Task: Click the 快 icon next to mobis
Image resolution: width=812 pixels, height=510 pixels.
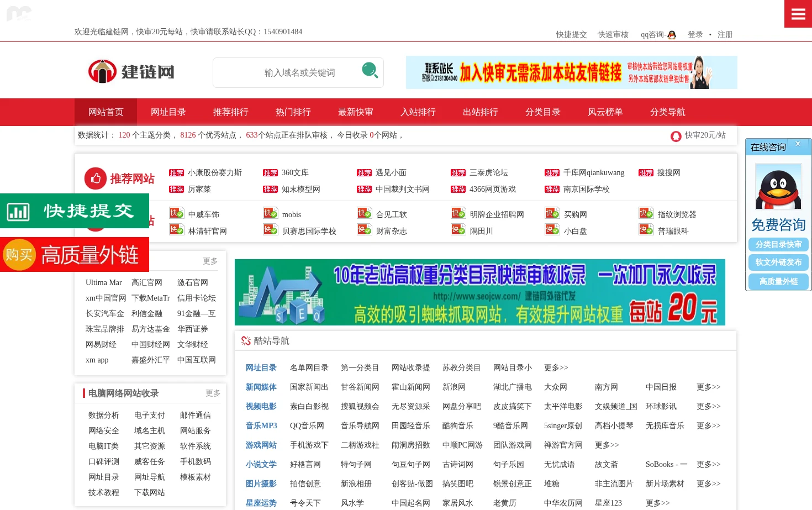Action: 271,213
